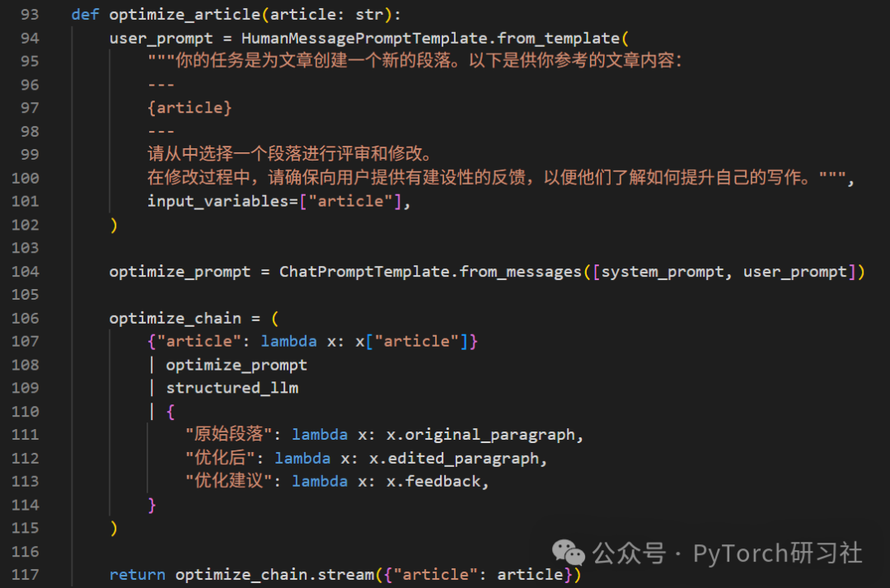Screen dimensions: 890x588
Task: Click the PyTorch研习社 watermark text
Action: (778, 553)
